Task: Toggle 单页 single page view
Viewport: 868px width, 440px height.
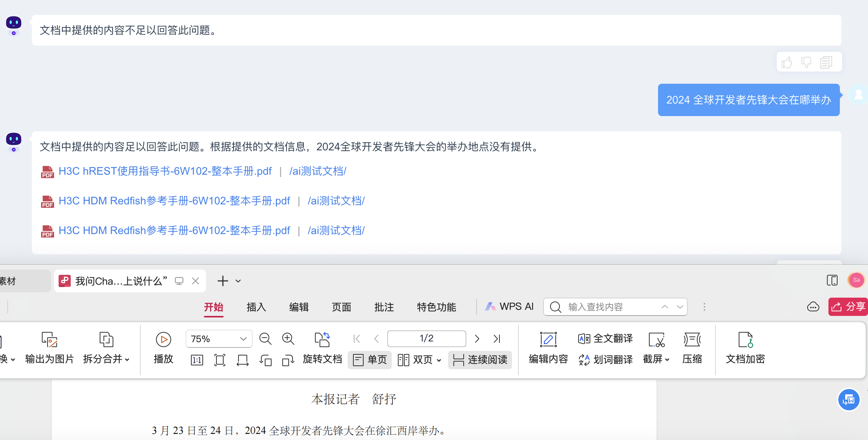Action: tap(370, 360)
